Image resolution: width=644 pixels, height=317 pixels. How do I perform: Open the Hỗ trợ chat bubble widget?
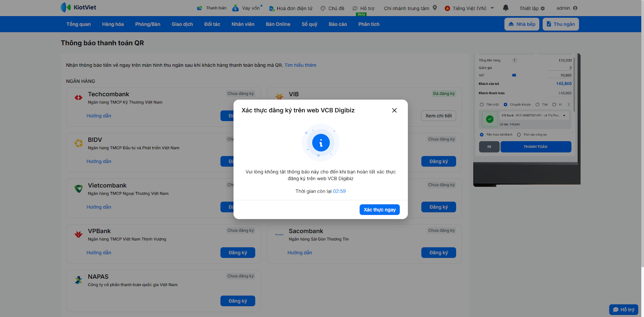pyautogui.click(x=623, y=309)
